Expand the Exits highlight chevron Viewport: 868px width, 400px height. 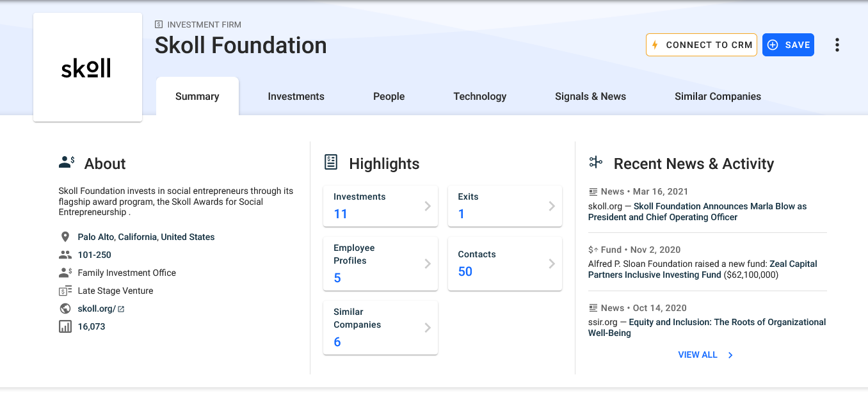point(552,206)
